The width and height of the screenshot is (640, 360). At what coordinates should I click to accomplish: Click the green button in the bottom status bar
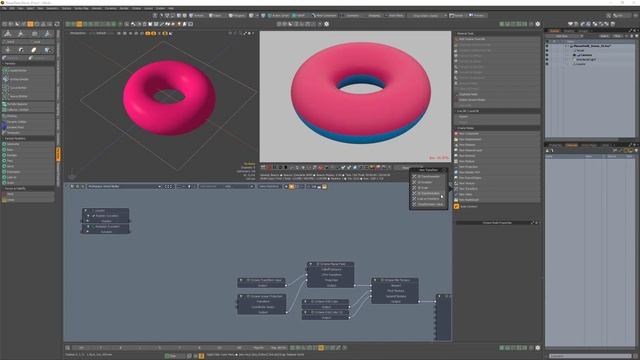tap(174, 356)
